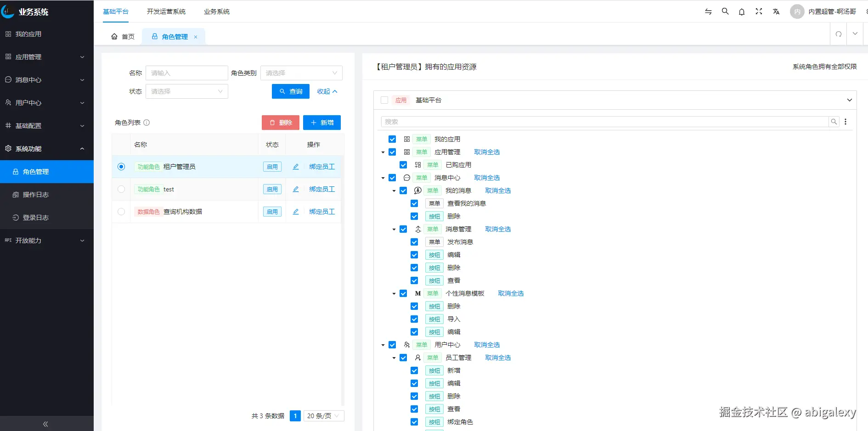The height and width of the screenshot is (431, 868).
Task: Open the page size 20 条/页 dropdown
Action: click(323, 416)
